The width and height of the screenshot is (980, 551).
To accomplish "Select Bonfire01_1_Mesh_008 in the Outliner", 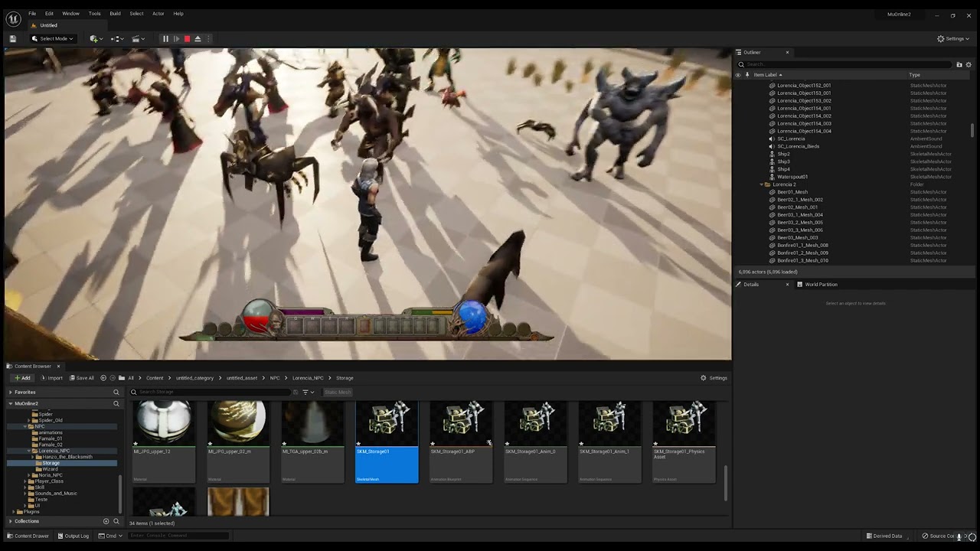I will coord(802,245).
